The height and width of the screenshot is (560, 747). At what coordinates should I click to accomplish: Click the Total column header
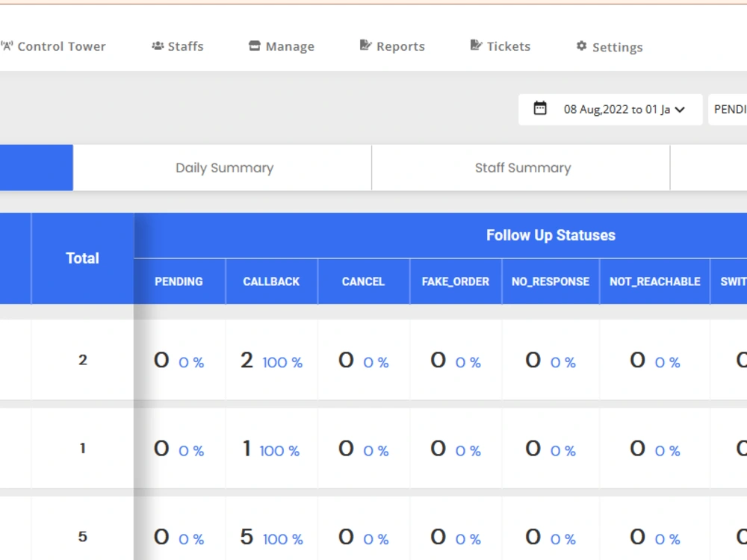point(82,258)
